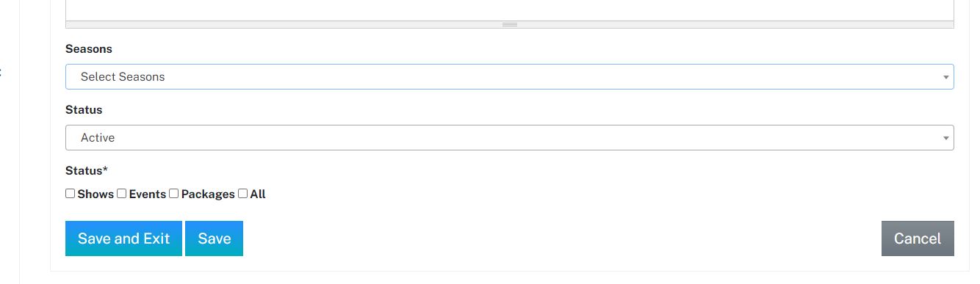Open the Status dropdown showing Active
Screen dimensions: 980x284
click(x=509, y=138)
